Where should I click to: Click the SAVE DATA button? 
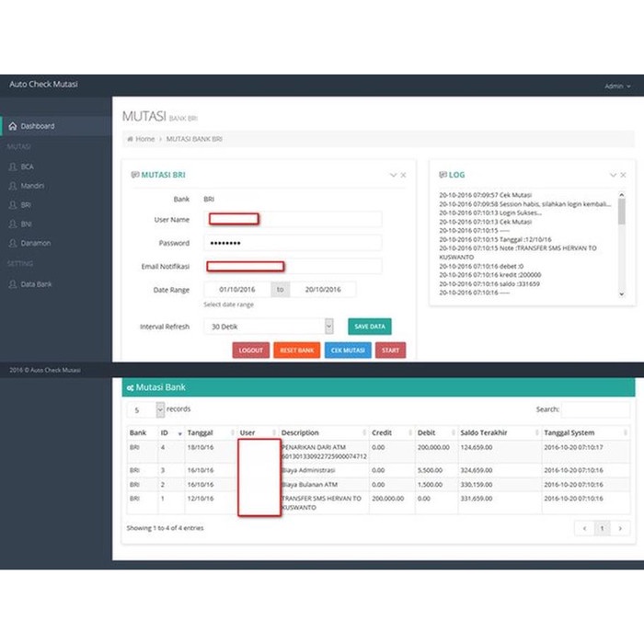click(x=370, y=327)
